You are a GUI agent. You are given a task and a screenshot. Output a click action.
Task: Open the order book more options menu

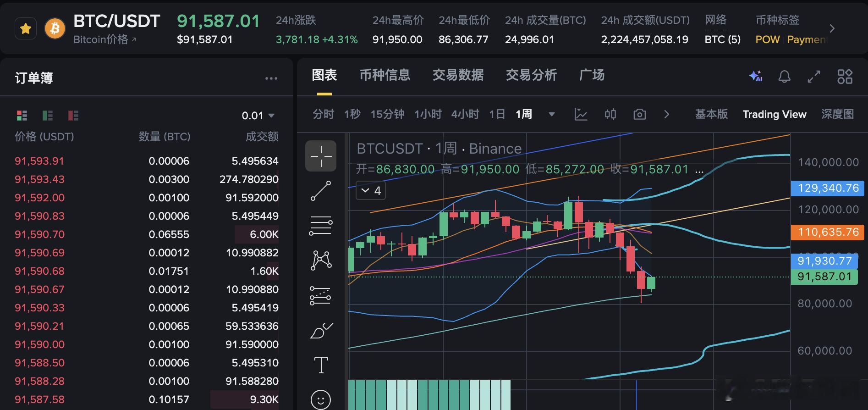[x=271, y=78]
